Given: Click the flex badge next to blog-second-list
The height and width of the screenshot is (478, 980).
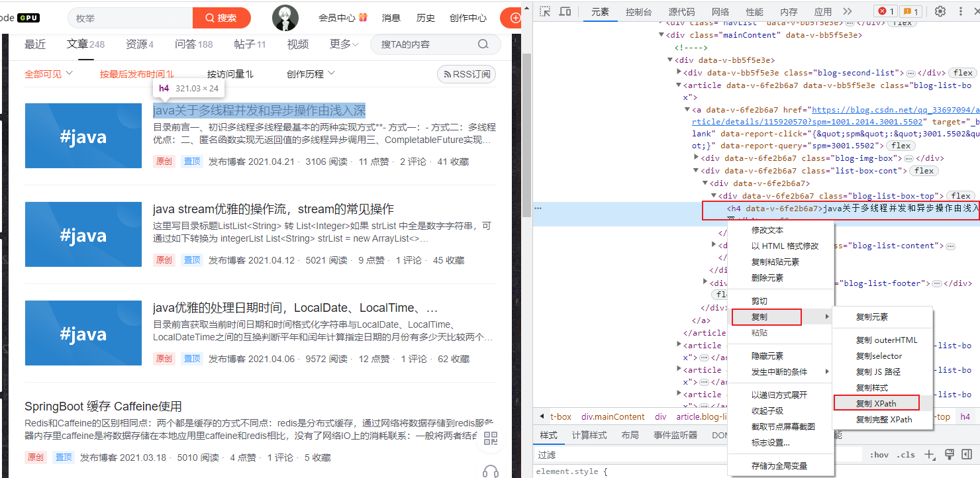Looking at the screenshot, I should [x=963, y=73].
